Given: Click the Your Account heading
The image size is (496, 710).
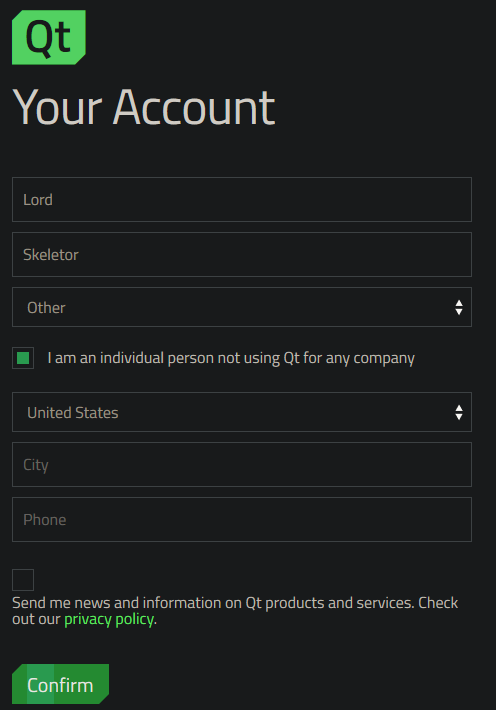Looking at the screenshot, I should coord(144,107).
